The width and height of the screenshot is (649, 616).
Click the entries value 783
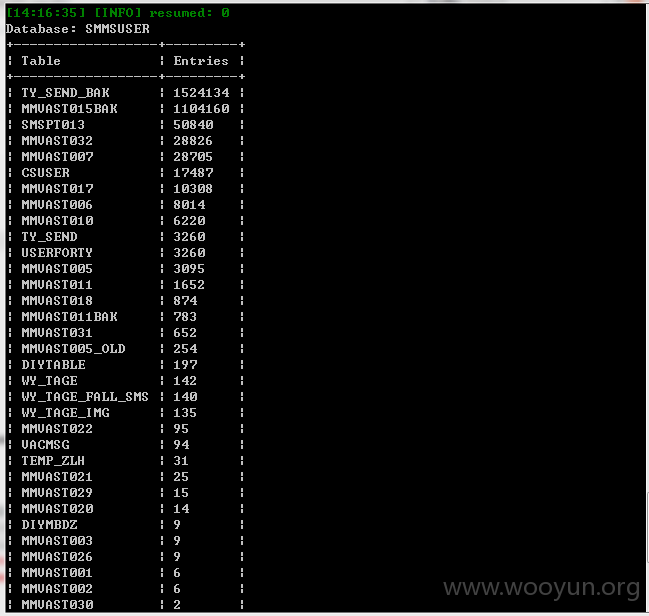185,317
